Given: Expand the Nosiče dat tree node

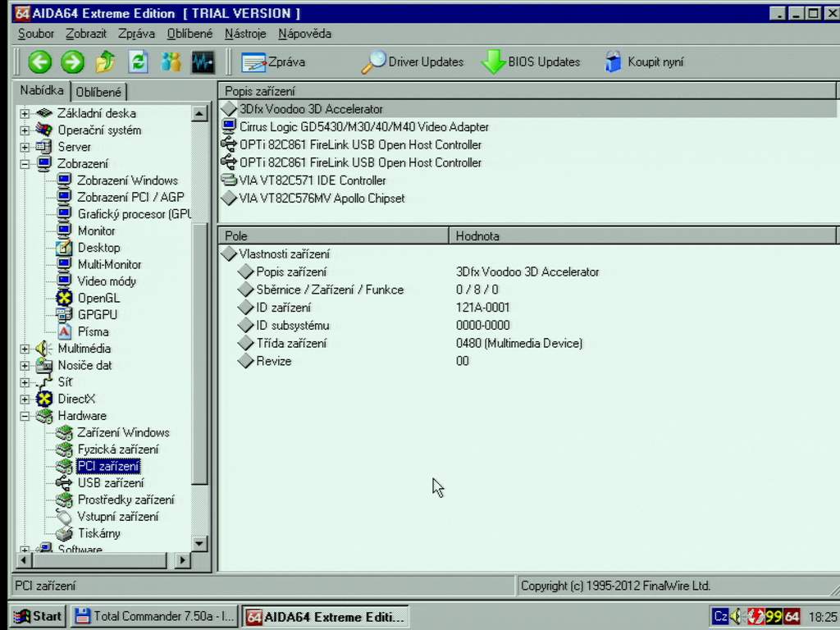Looking at the screenshot, I should tap(25, 365).
